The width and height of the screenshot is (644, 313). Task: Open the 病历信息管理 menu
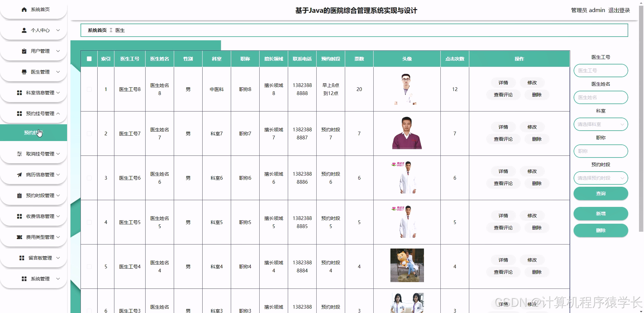[34, 175]
